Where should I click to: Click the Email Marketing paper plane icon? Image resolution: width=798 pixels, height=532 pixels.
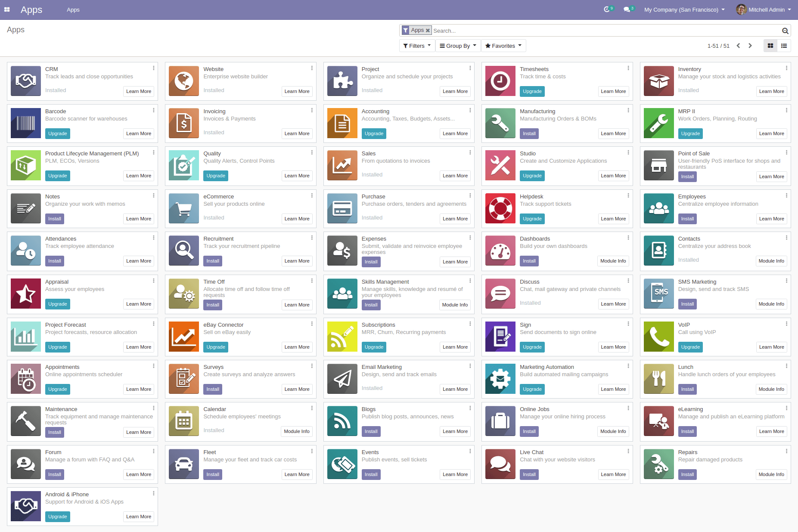click(342, 379)
